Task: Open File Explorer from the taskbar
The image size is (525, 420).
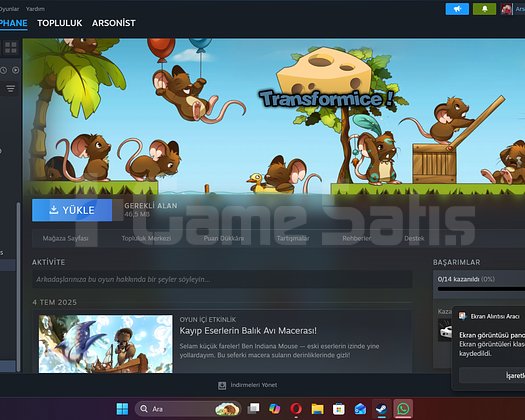Action: [x=317, y=409]
